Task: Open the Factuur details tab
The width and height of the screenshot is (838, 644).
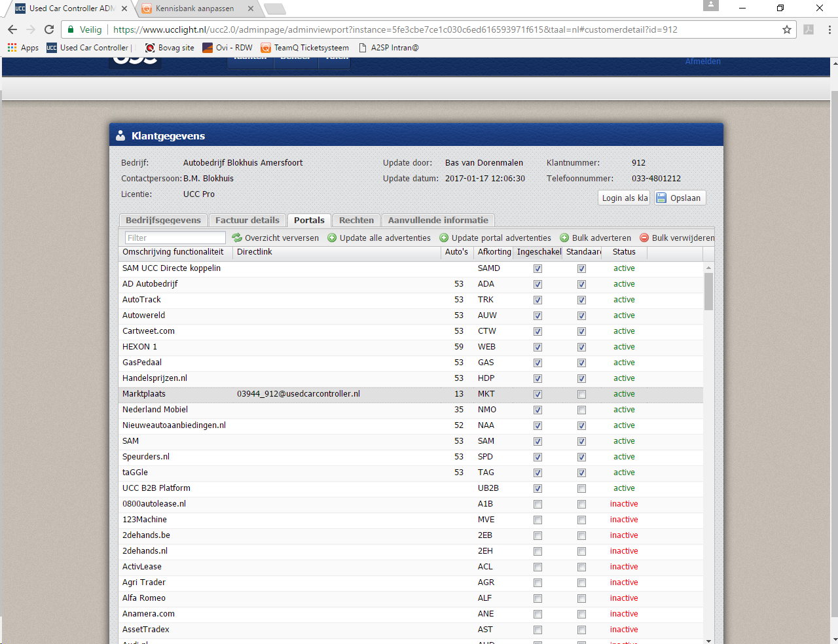Action: pos(247,221)
